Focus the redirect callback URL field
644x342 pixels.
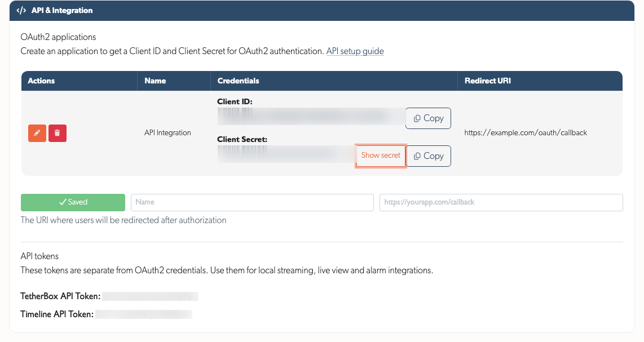pos(501,202)
